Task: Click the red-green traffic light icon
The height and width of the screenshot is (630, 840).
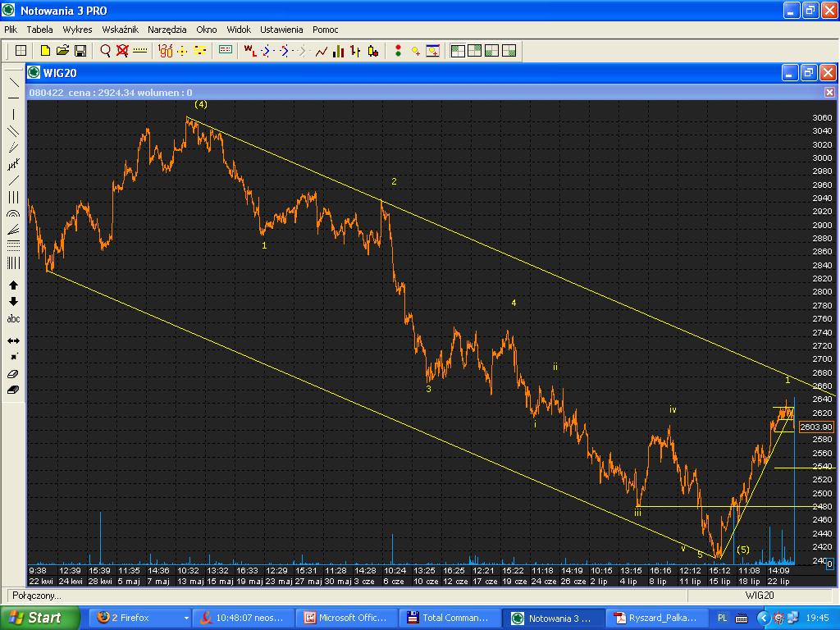Action: [x=398, y=51]
